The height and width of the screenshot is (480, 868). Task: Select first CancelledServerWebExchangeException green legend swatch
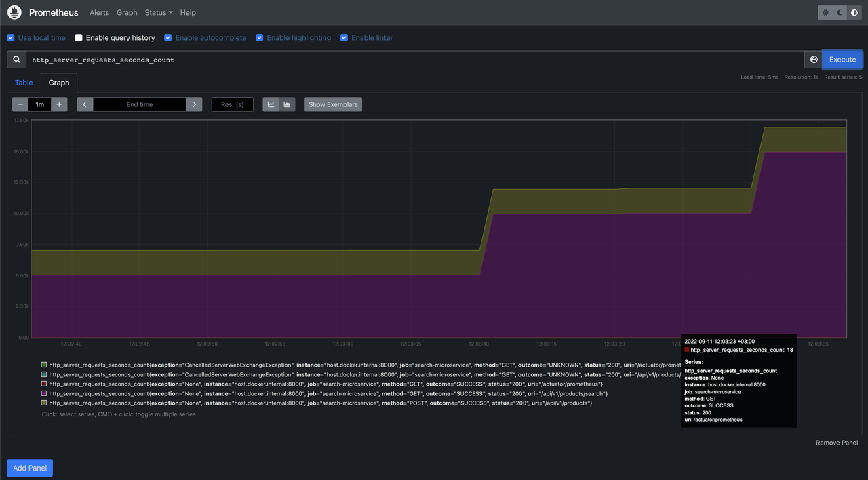44,365
